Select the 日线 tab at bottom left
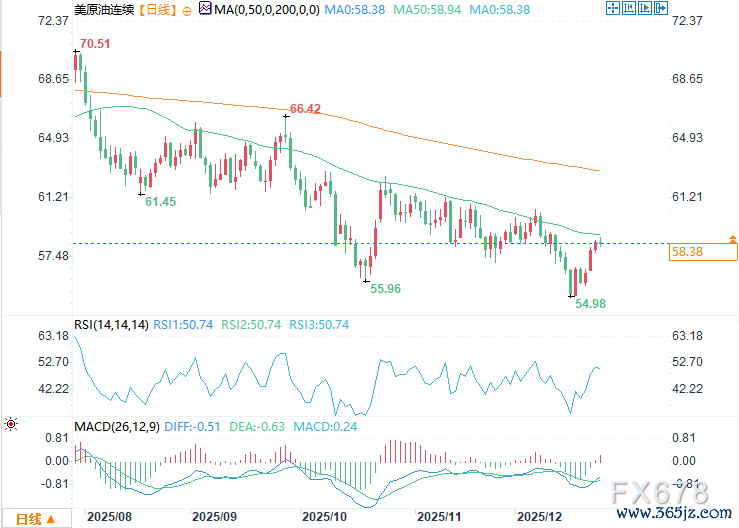739x528 pixels. tap(26, 518)
